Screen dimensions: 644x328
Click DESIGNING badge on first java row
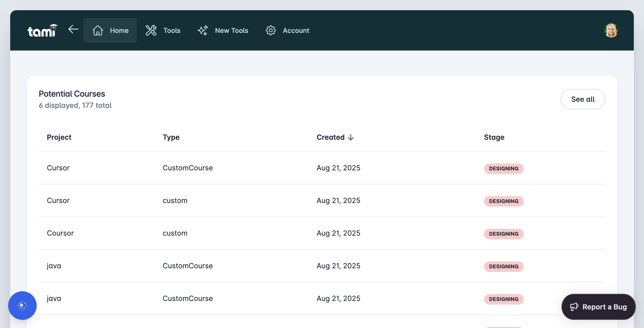point(504,267)
